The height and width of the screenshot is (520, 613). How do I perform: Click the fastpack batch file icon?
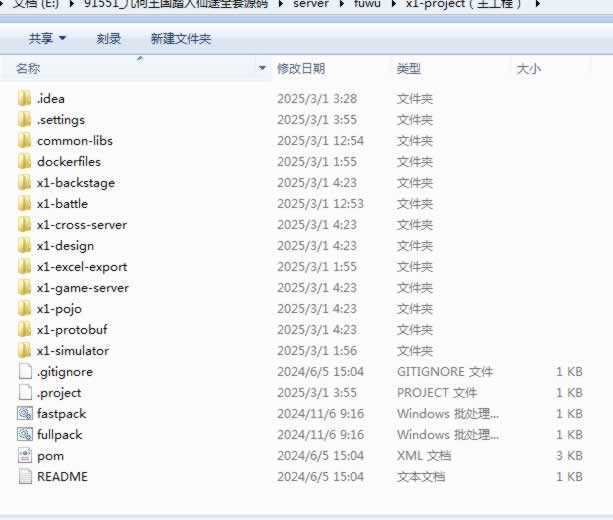click(x=25, y=414)
